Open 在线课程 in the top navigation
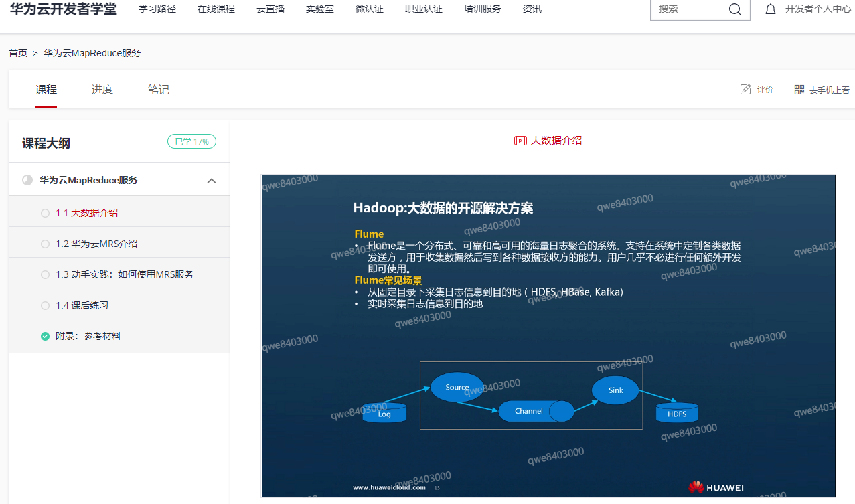Image resolution: width=855 pixels, height=504 pixels. click(x=216, y=9)
